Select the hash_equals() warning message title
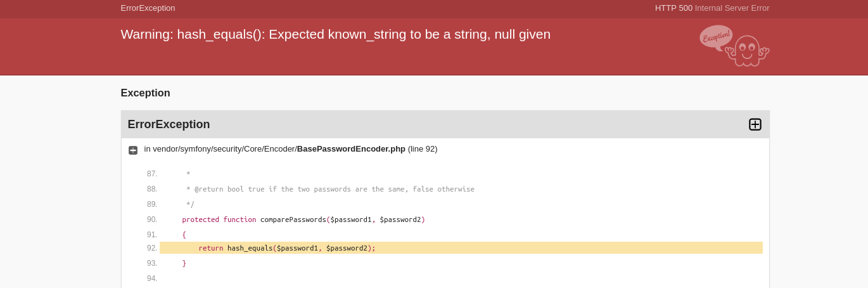 click(335, 34)
